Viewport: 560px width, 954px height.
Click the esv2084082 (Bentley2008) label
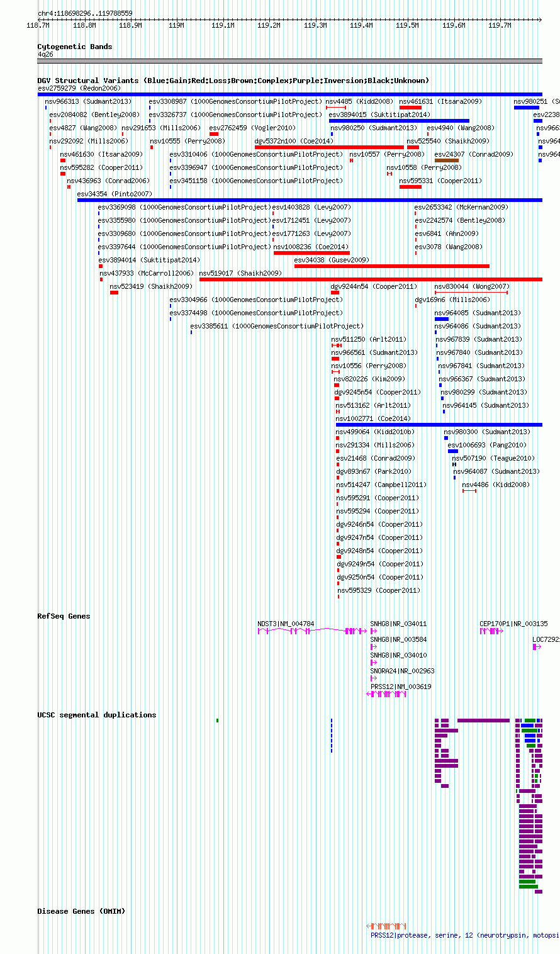94,115
